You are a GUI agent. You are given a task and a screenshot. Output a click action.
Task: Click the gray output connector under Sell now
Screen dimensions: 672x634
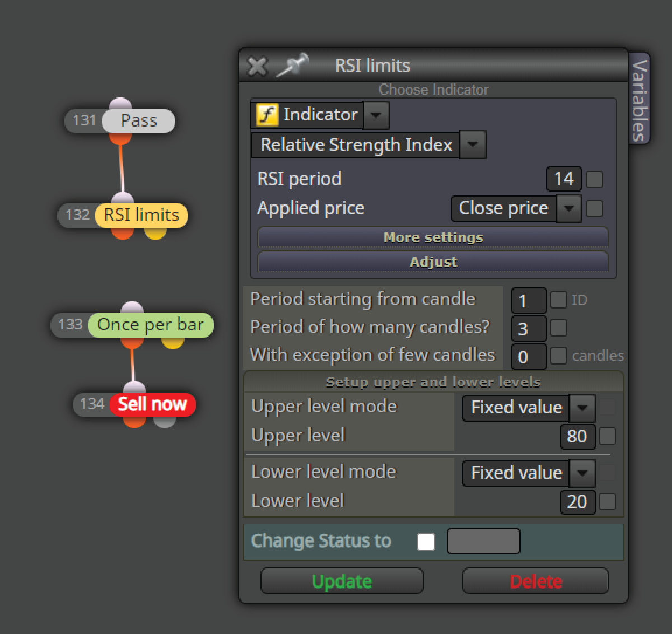point(165,422)
